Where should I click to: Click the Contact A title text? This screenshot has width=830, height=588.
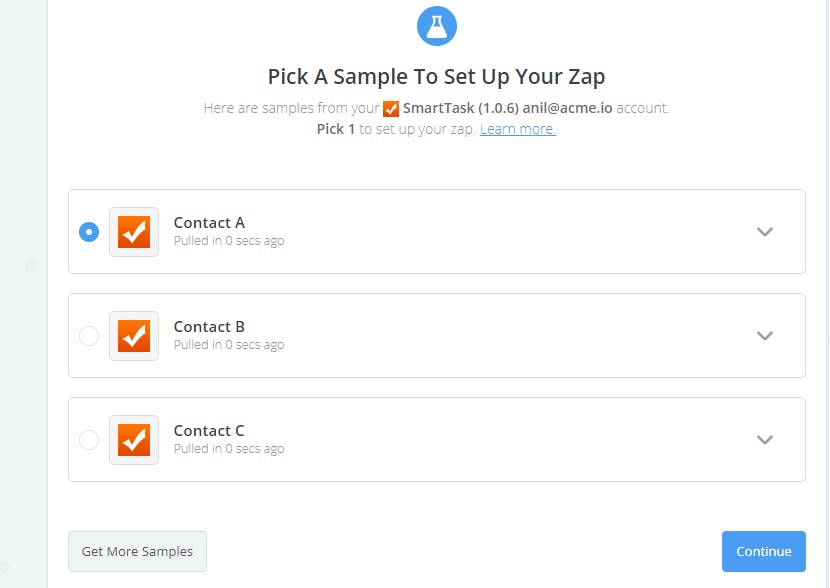tap(209, 223)
